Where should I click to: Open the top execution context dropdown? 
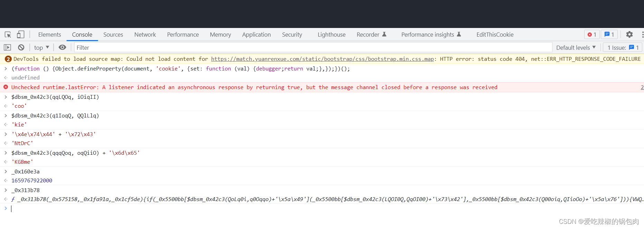click(x=41, y=48)
